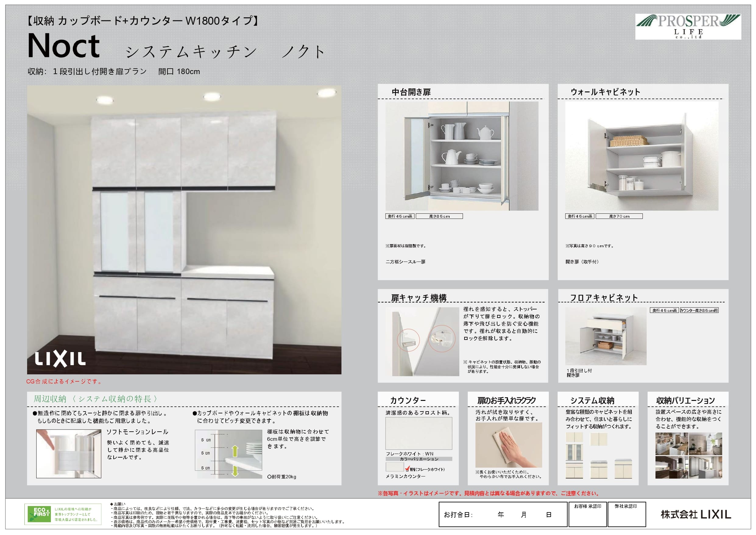Click the ウォールキャビネット section heading
The image size is (756, 535).
(605, 92)
